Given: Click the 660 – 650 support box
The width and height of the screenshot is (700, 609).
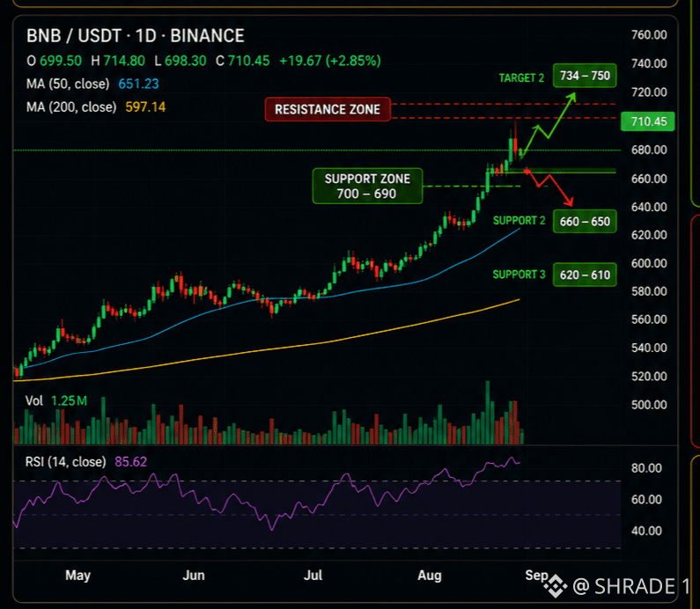Looking at the screenshot, I should pos(585,221).
